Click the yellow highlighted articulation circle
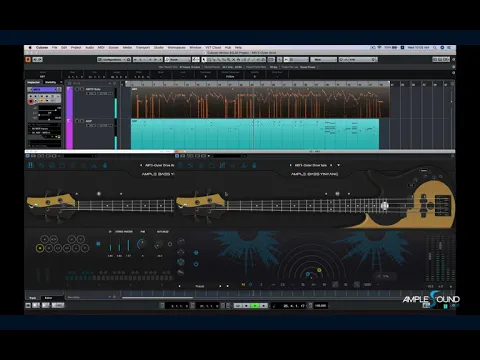The height and width of the screenshot is (360, 480). (40, 248)
